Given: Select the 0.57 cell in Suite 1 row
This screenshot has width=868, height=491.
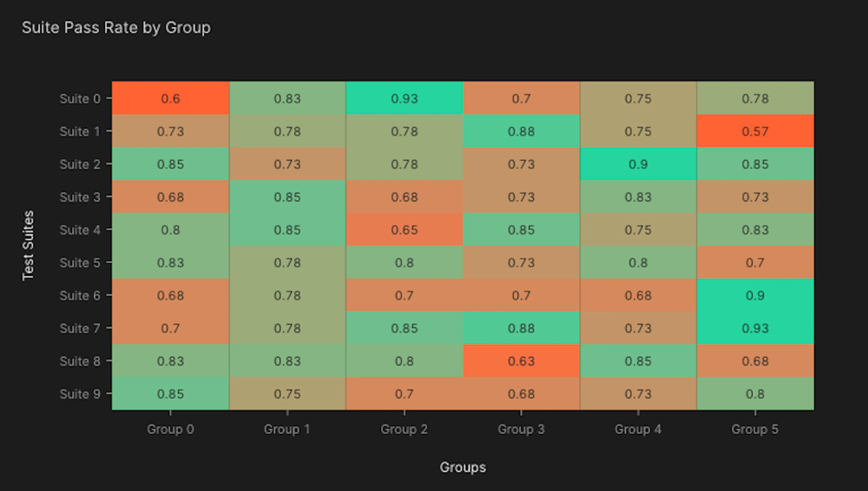Looking at the screenshot, I should tap(755, 131).
